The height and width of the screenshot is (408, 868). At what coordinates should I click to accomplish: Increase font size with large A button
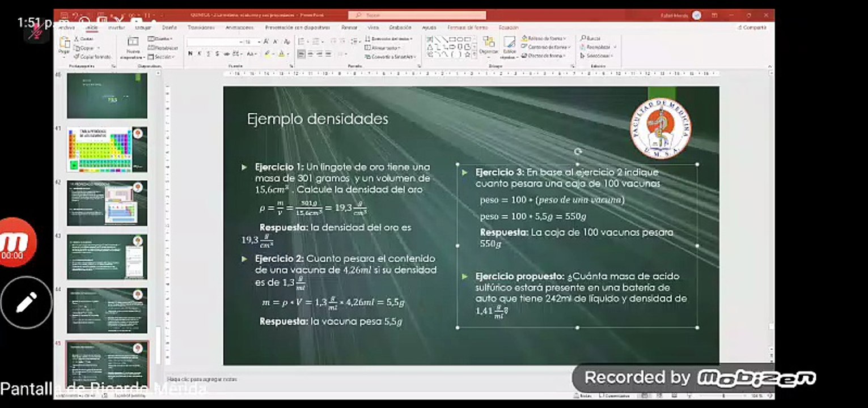pyautogui.click(x=267, y=42)
